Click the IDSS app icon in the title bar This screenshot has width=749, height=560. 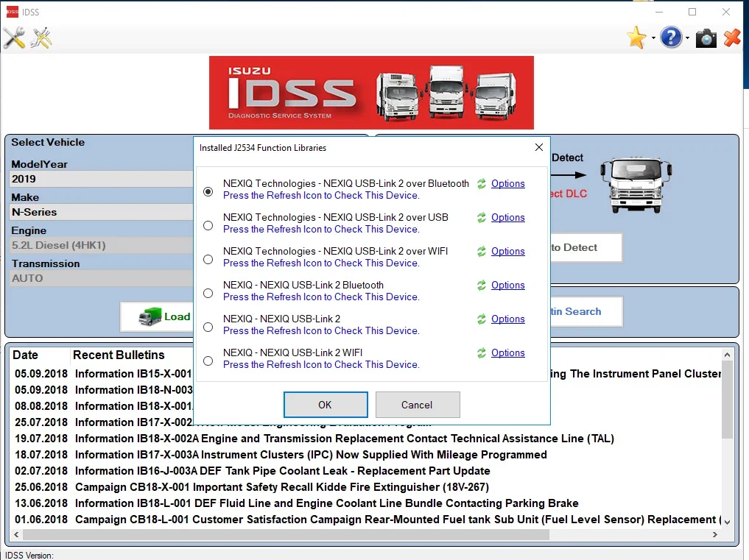[x=12, y=12]
